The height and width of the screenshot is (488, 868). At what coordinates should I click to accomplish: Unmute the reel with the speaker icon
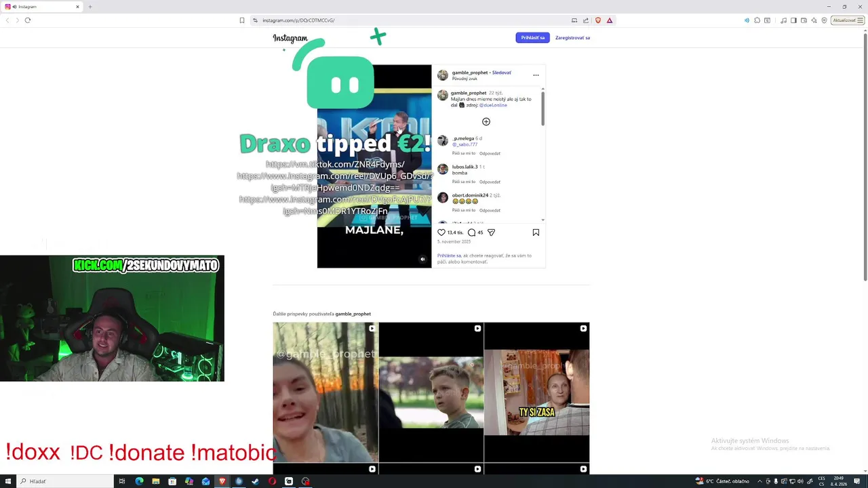[422, 260]
